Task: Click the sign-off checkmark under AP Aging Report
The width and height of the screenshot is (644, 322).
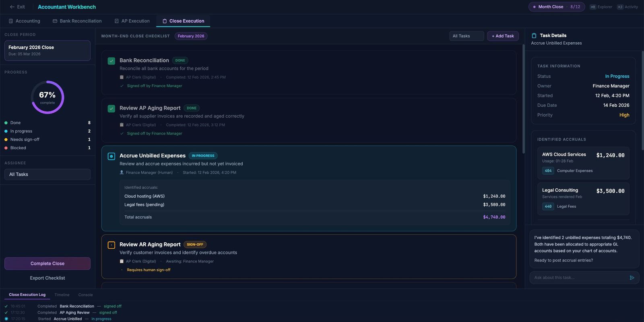Action: 122,133
